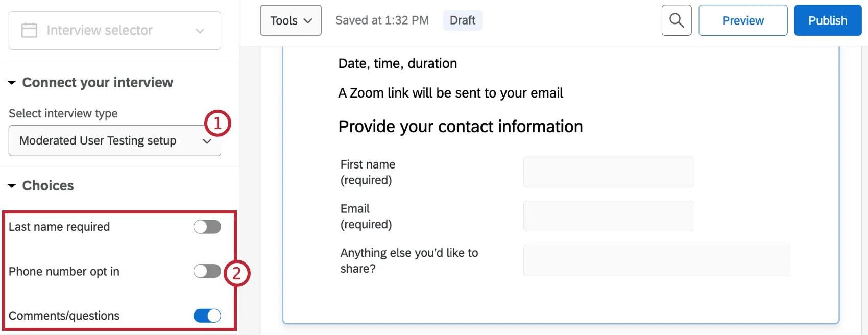Click the calendar icon in Interview selector
This screenshot has width=868, height=335.
pyautogui.click(x=29, y=30)
